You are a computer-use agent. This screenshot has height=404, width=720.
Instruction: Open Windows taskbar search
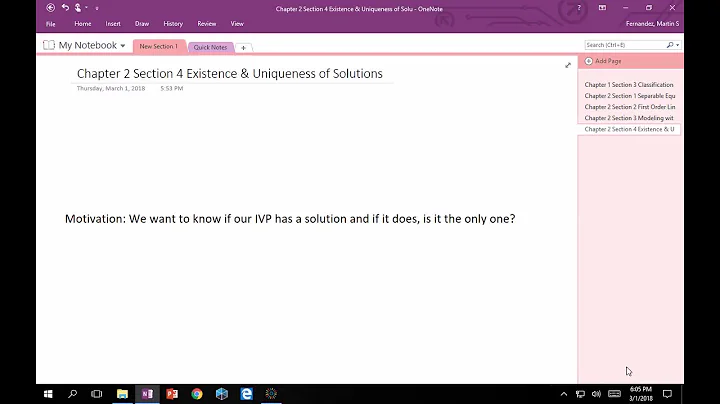pos(73,394)
